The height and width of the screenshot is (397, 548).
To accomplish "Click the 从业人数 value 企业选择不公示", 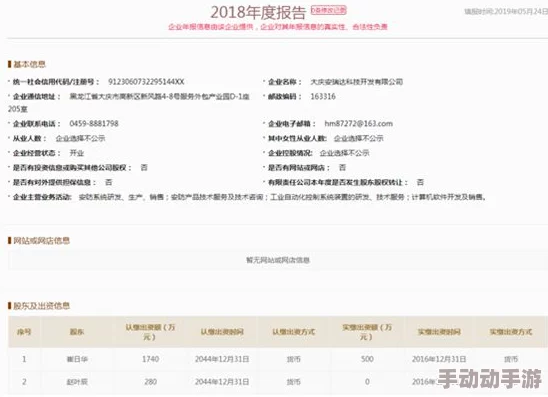I will [80, 138].
